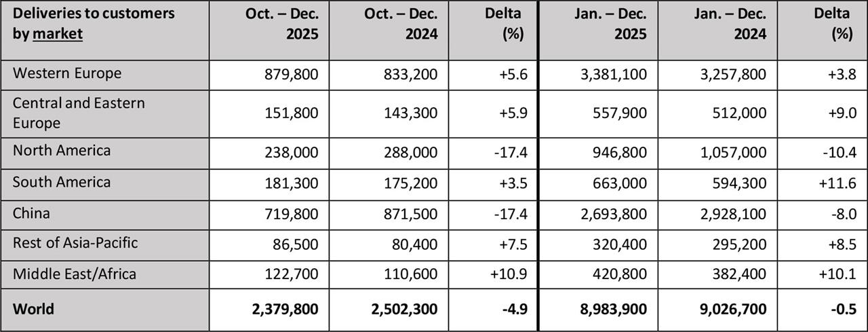
Task: Select the China row label
Action: click(x=31, y=213)
